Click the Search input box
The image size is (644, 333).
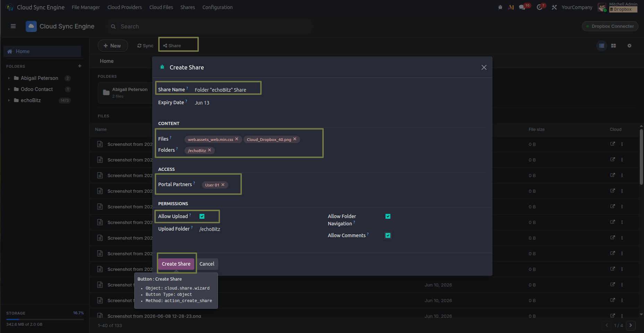[x=210, y=26]
